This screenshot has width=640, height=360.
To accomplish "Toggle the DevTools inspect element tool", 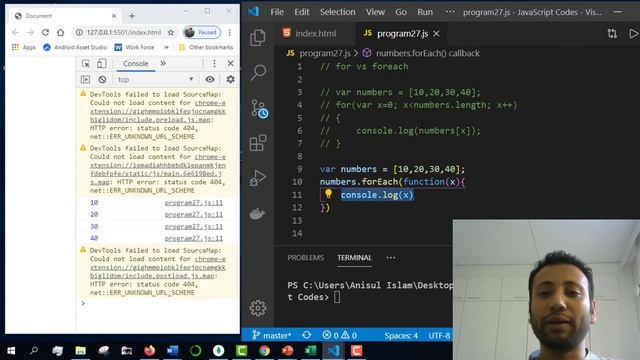I will click(86, 64).
